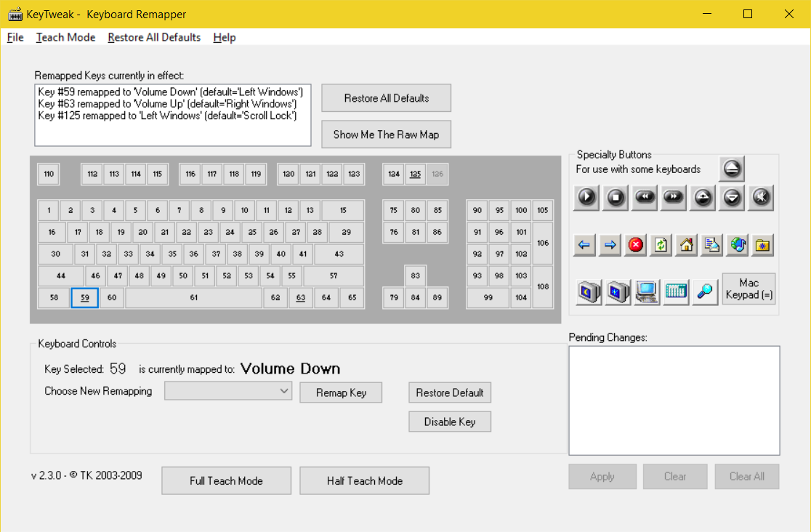
Task: Select key 125 on the keyboard layout
Action: pos(416,174)
